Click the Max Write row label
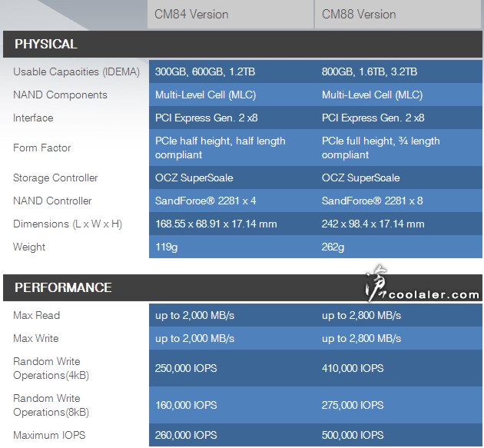The width and height of the screenshot is (484, 448). [36, 338]
